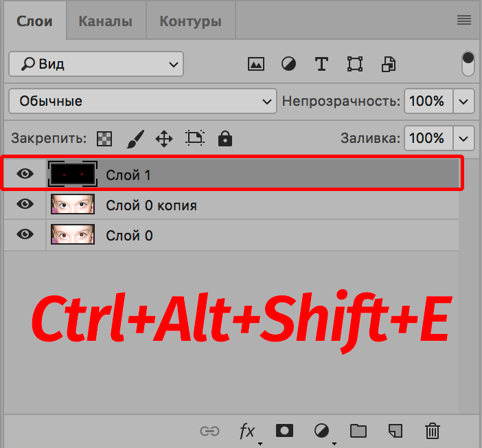Filter for adjustment layers

[x=288, y=65]
